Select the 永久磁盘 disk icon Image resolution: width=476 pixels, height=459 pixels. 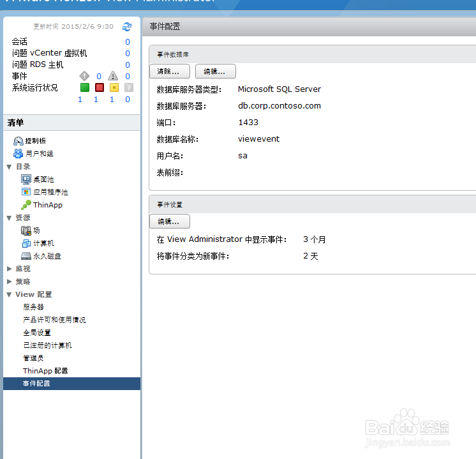click(26, 256)
